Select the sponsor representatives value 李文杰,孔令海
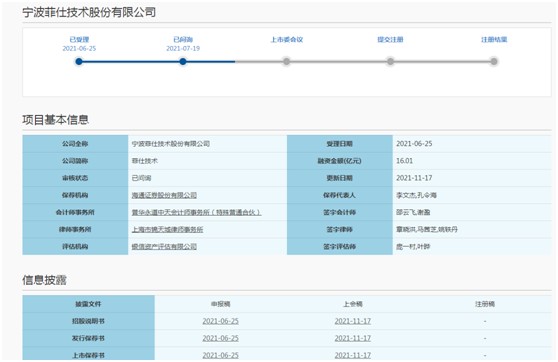 click(416, 195)
